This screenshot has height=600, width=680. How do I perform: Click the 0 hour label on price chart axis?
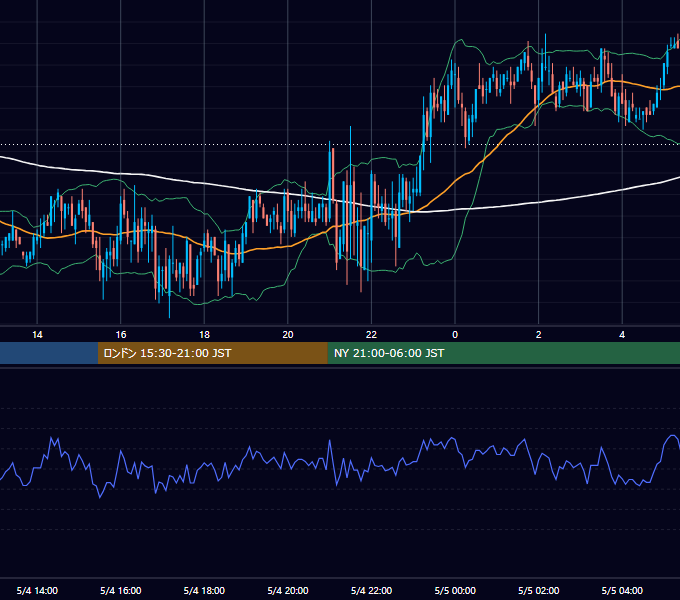[x=455, y=335]
